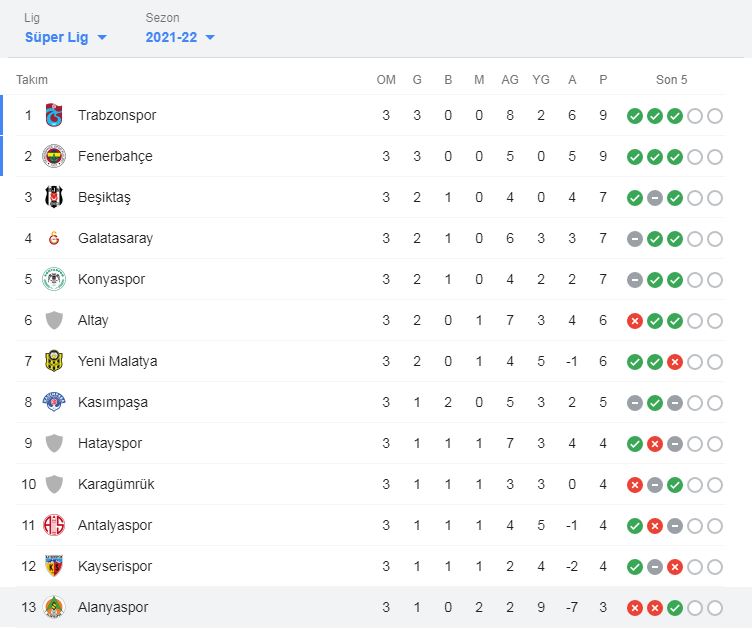
Task: Click the Alanyaspor club crest
Action: tap(54, 607)
